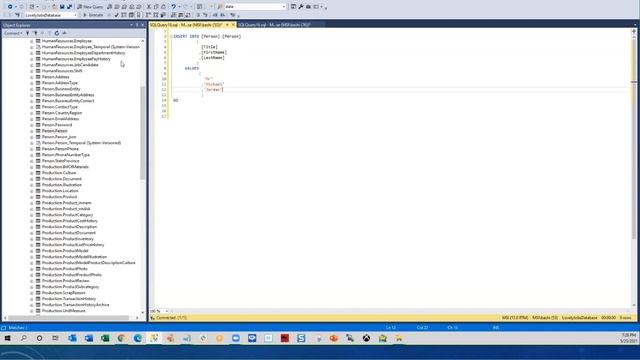640x360 pixels.
Task: Switch to the second SQLQuery tab
Action: pos(275,25)
